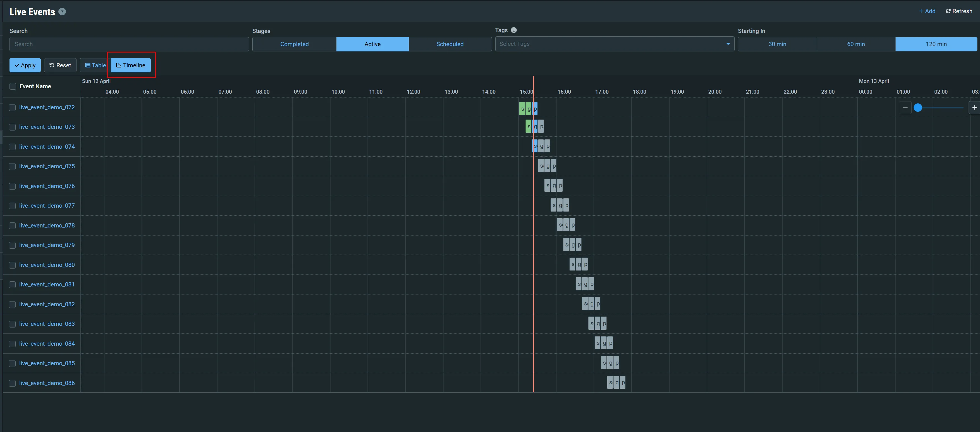This screenshot has height=432, width=980.
Task: Add a new live event
Action: (x=927, y=11)
